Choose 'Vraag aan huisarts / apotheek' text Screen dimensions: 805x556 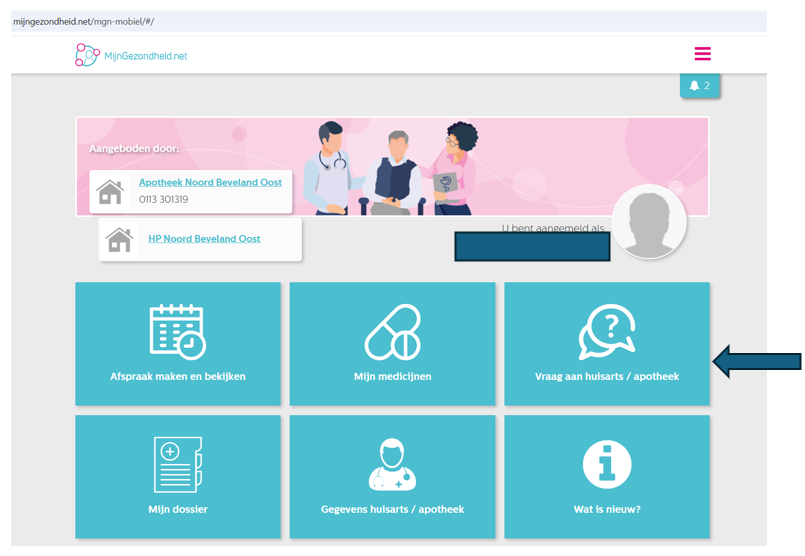606,377
